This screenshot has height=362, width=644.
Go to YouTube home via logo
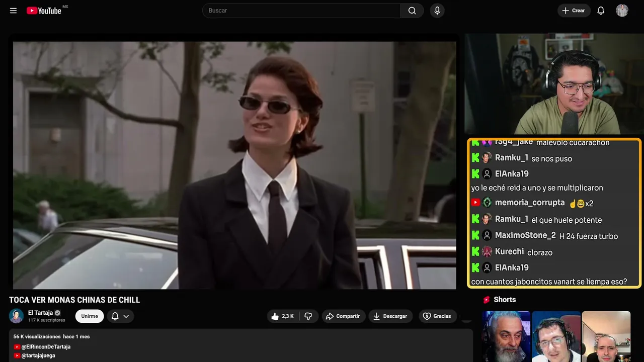(44, 11)
